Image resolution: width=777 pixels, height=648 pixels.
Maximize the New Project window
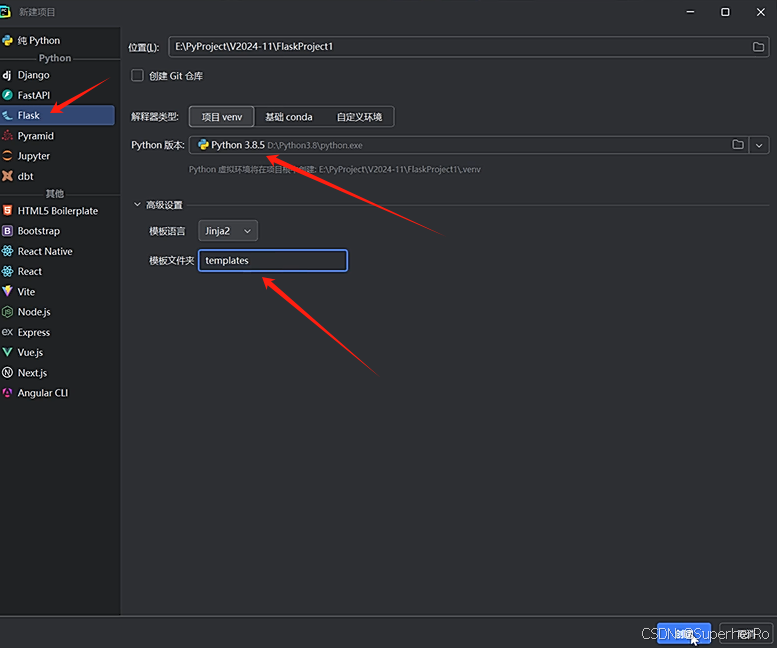725,12
